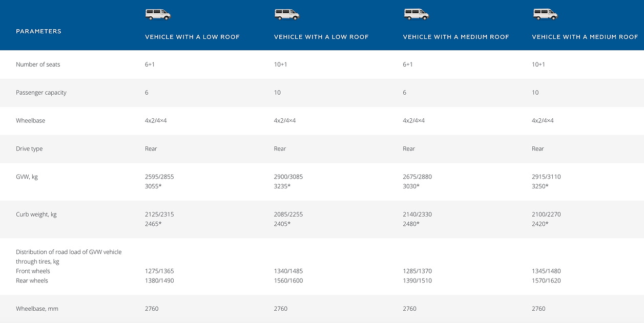Click the rear wheels value 1570/1620
Screen dimensions: 644x323
pos(546,281)
